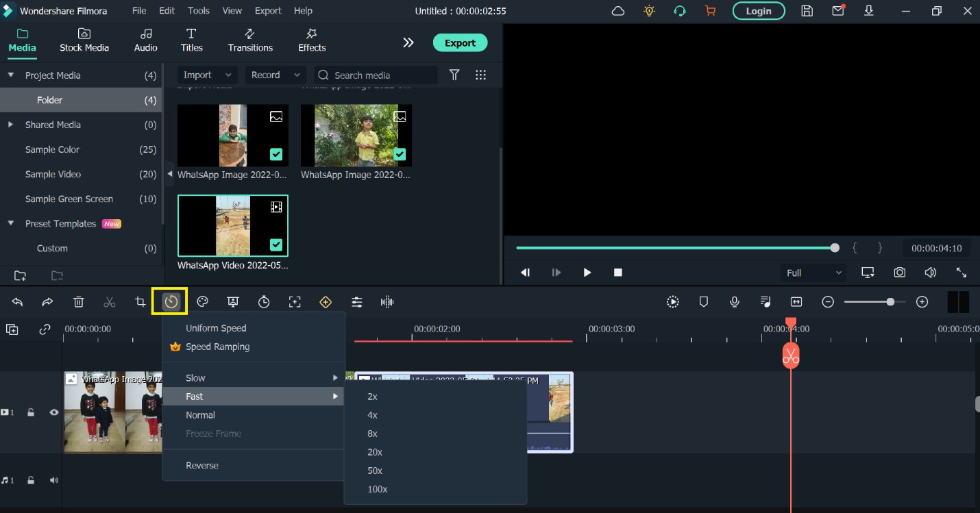Open the Edit adjustment sliders icon
Viewport: 980px width, 513px height.
click(357, 302)
